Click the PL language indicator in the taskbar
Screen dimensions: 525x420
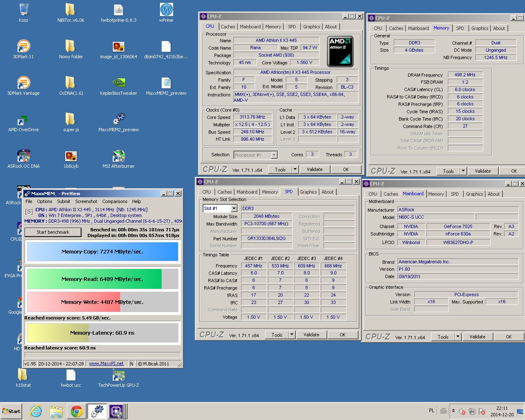click(x=431, y=411)
